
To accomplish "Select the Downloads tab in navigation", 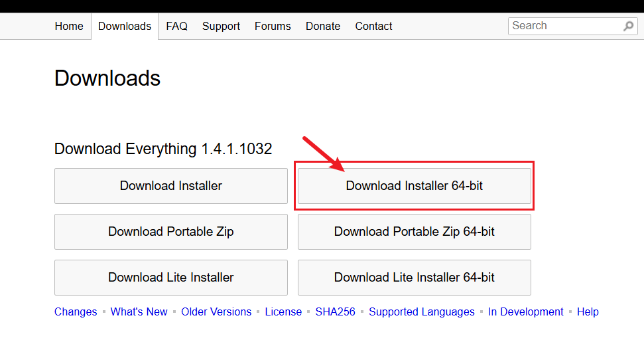I will coord(125,27).
